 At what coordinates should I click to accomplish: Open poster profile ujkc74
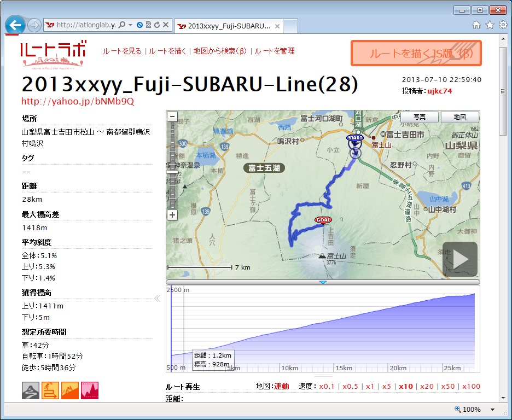point(440,91)
